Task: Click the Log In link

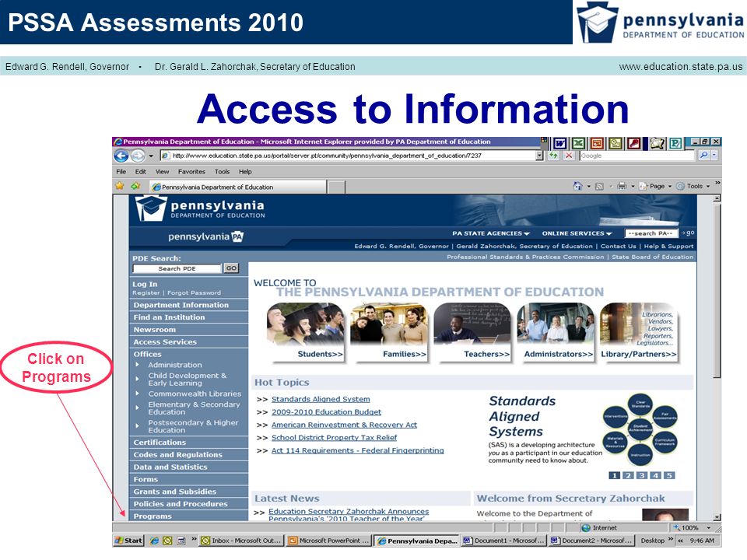Action: (x=145, y=284)
